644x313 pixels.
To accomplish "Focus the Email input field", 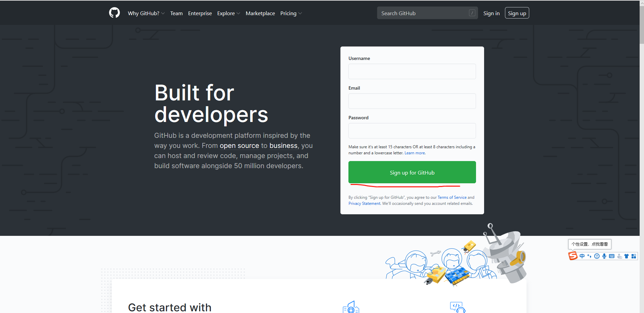I will click(412, 101).
